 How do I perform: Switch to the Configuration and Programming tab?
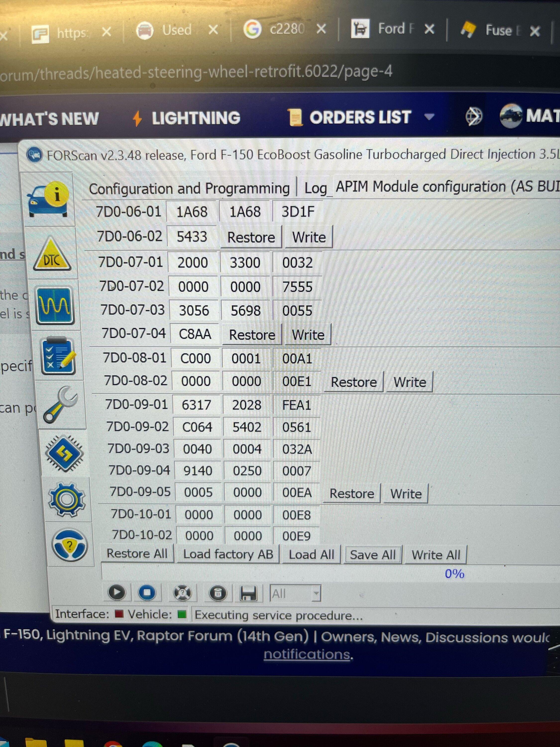point(189,188)
